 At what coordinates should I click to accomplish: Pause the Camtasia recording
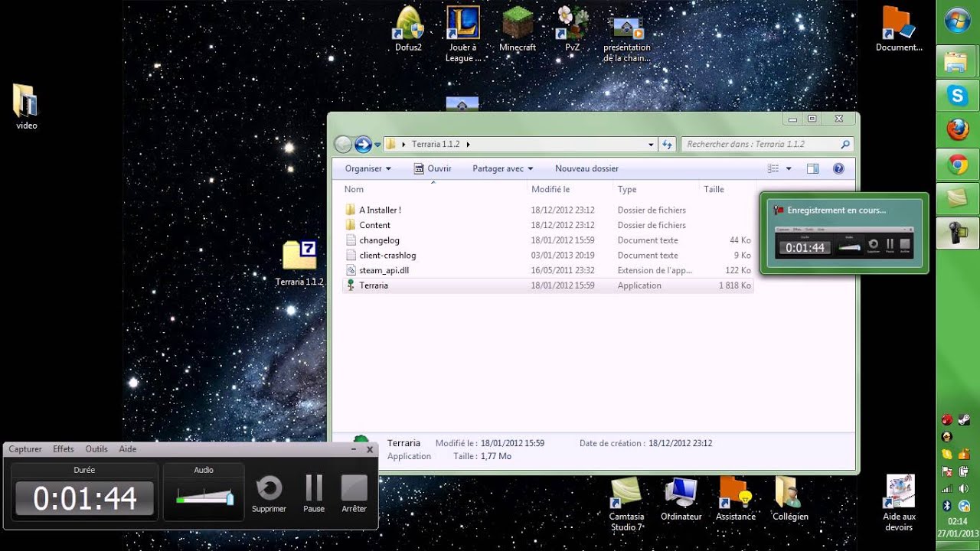(314, 494)
